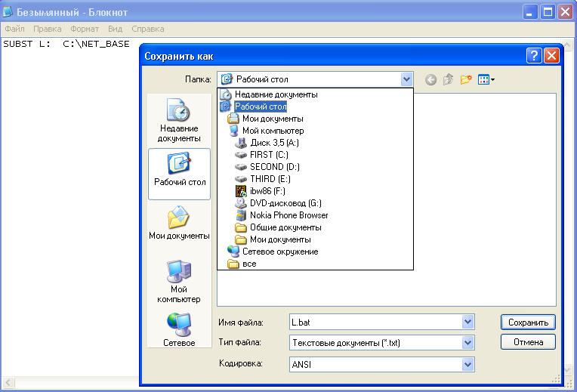Screen dimensions: 577x392
Task: Click the Back arrow icon in dialog toolbar
Action: [430, 79]
